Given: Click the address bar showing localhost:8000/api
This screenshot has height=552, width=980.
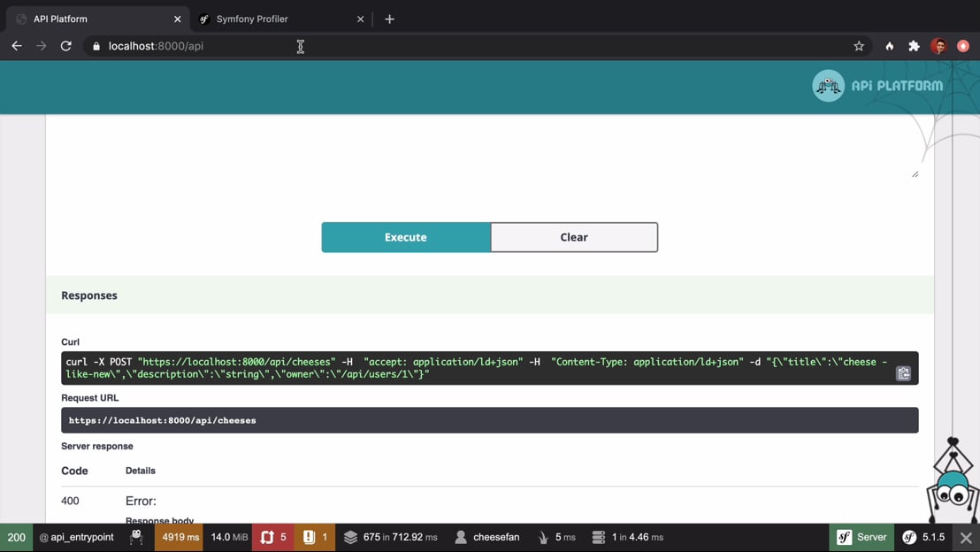Looking at the screenshot, I should pyautogui.click(x=442, y=46).
